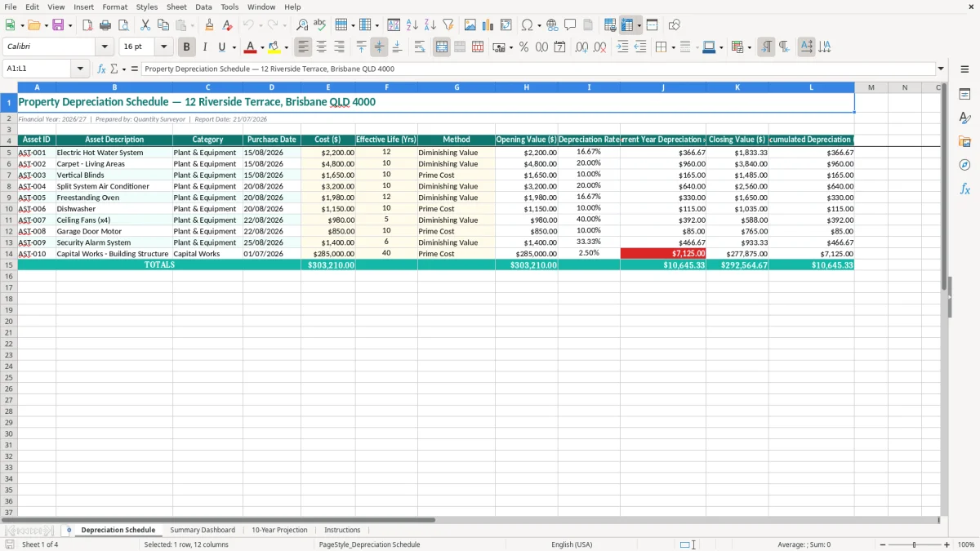The height and width of the screenshot is (551, 980).
Task: Open the Freeze Rows and Columns dropdown
Action: point(639,25)
